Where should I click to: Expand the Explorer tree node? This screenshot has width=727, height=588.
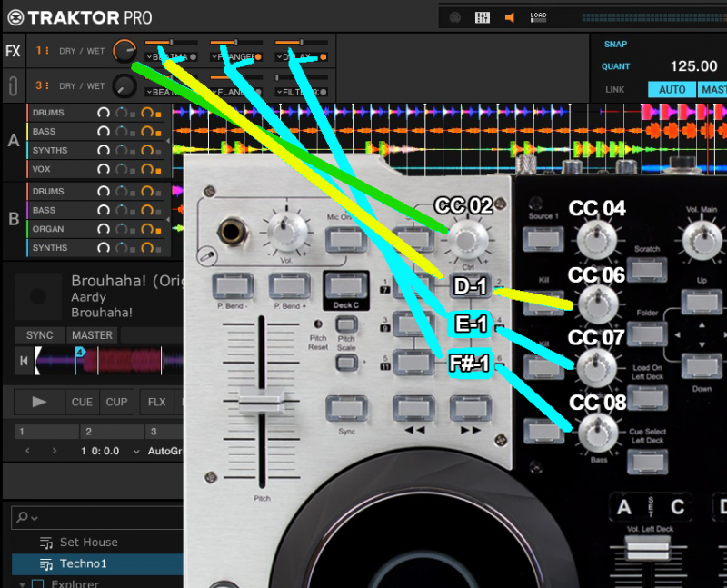point(22,583)
